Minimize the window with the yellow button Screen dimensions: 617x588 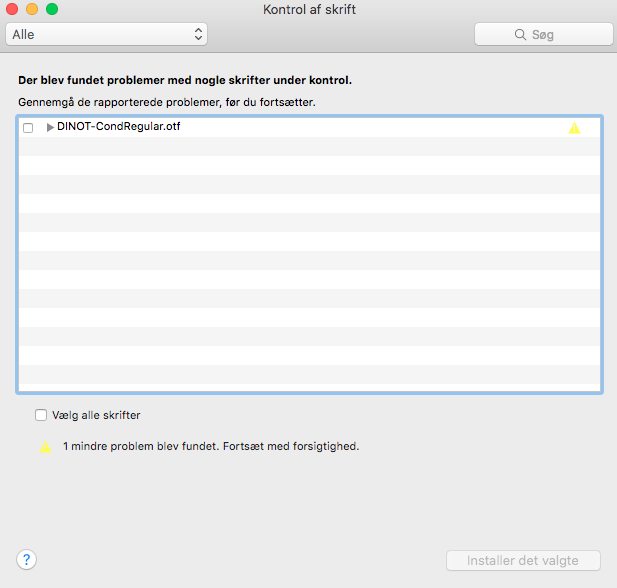click(x=32, y=9)
